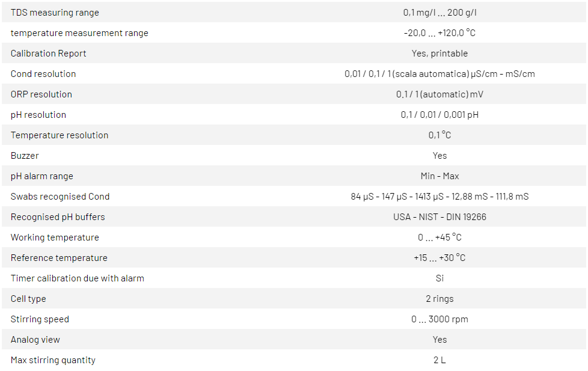Image resolution: width=588 pixels, height=371 pixels.
Task: Select the "-20,0 ... +120,0 °C" value
Action: pyautogui.click(x=439, y=33)
